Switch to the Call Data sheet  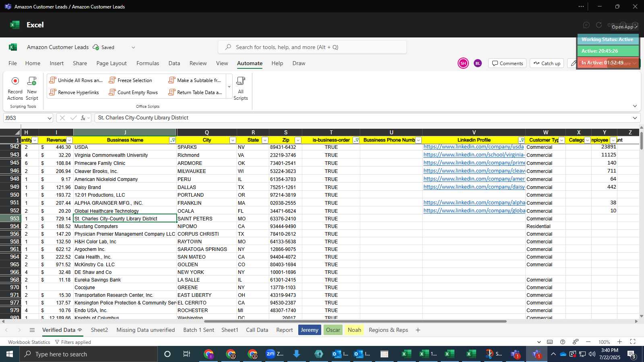click(257, 330)
